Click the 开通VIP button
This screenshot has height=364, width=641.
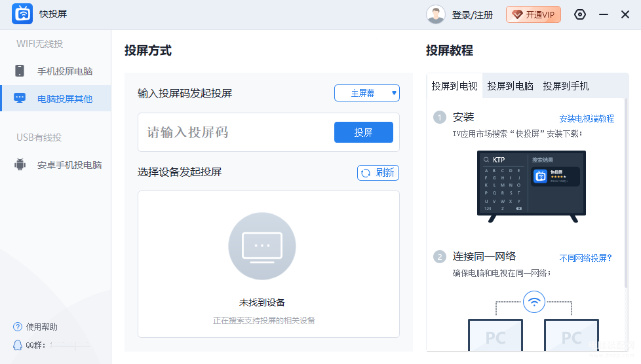tap(534, 14)
